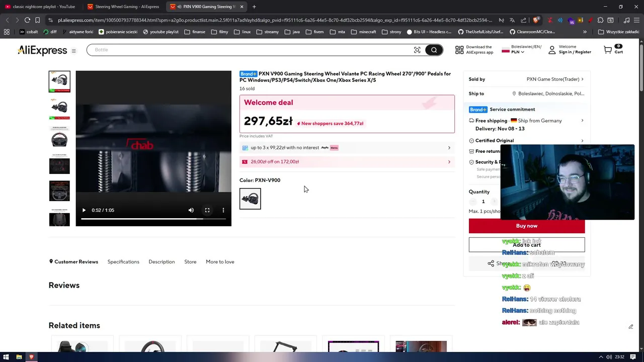Open the Boleslawiec/EN/PLN region dropdown
Viewport: 644px width, 362px height.
coord(521,49)
